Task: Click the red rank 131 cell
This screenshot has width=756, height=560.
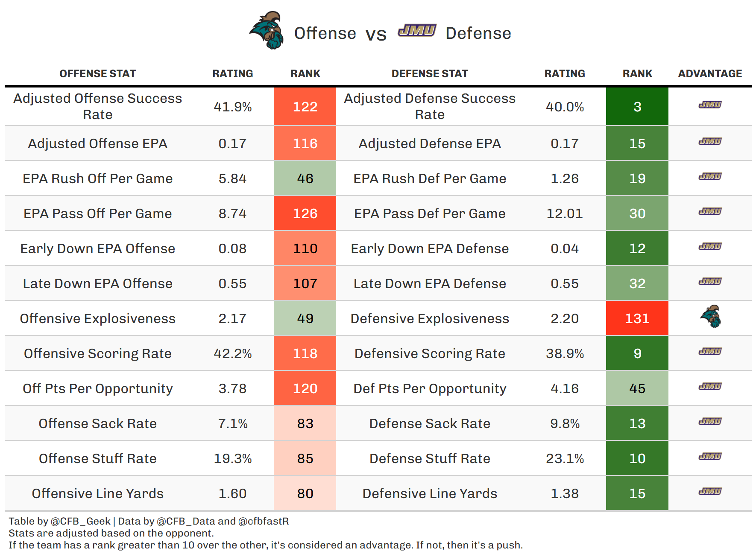Action: 637,318
